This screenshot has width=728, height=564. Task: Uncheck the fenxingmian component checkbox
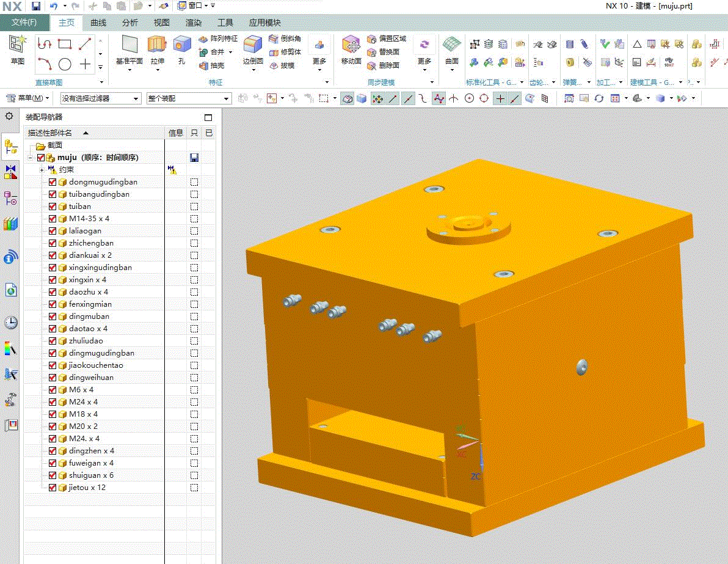coord(53,304)
